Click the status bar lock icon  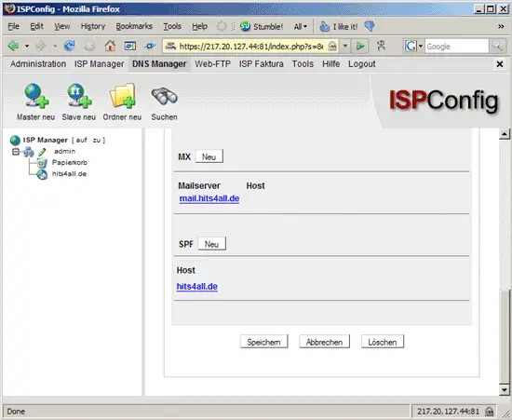point(489,412)
